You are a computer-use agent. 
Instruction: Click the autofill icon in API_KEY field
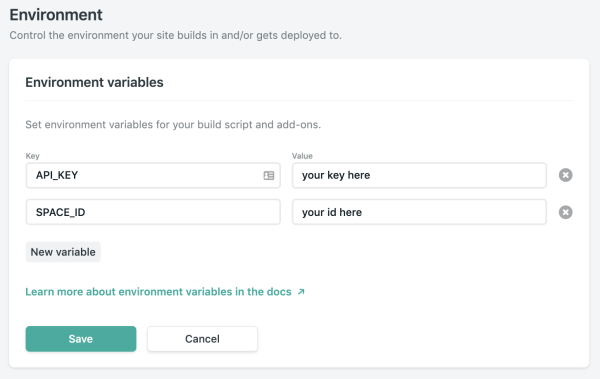(x=269, y=175)
